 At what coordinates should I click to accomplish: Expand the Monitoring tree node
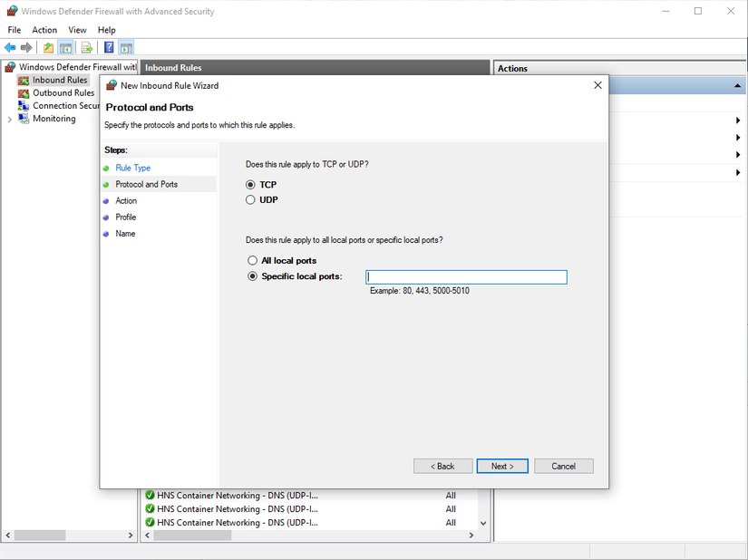coord(10,119)
